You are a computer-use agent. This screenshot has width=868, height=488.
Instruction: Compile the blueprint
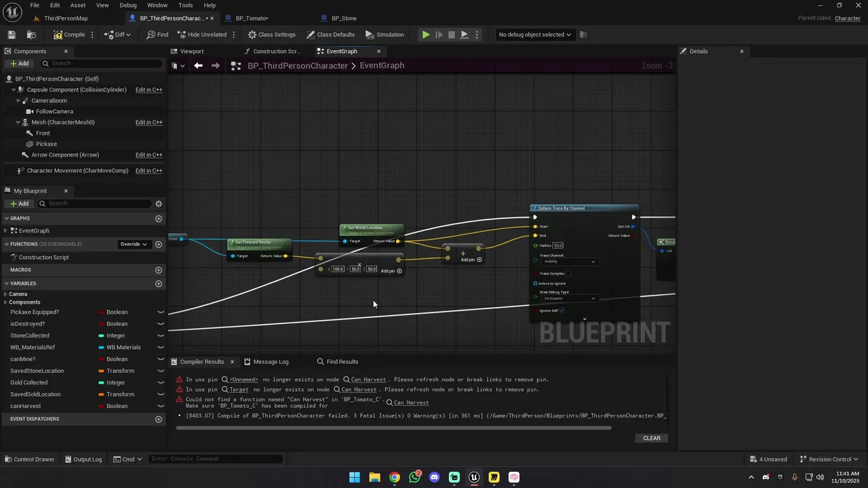pyautogui.click(x=70, y=35)
